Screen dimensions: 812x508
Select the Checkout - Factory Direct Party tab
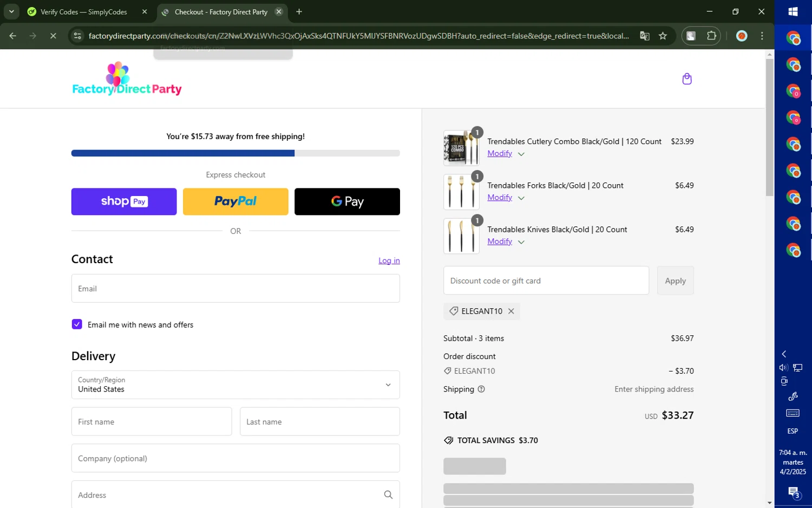(222, 11)
